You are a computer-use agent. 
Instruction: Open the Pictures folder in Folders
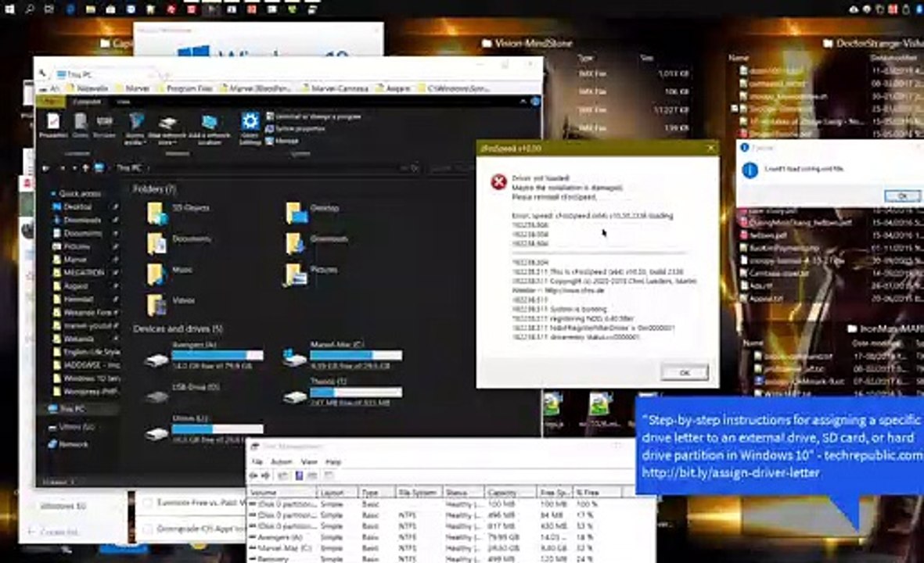312,273
